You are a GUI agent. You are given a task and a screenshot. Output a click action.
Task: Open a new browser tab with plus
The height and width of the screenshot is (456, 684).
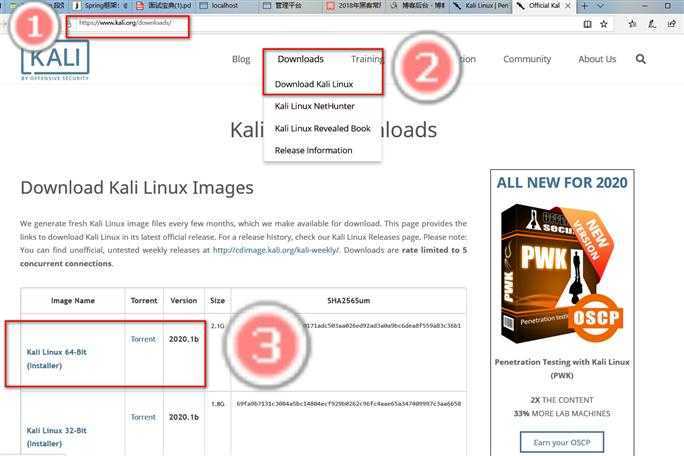585,6
